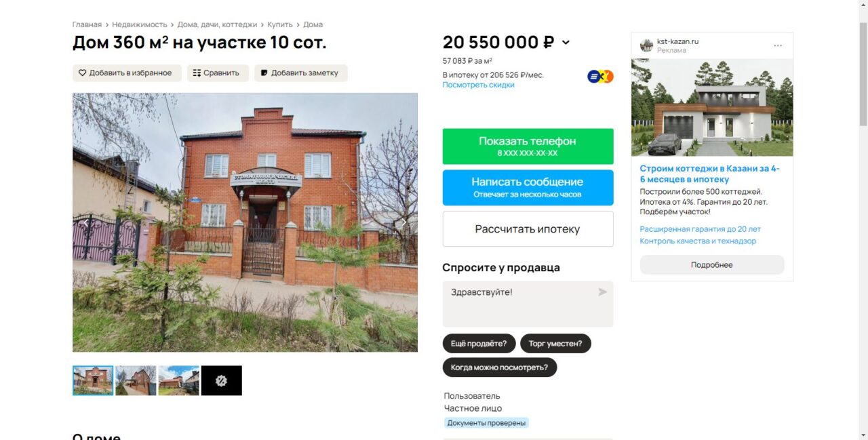Select the Торг уместен? quick question
Image resolution: width=868 pixels, height=440 pixels.
coord(555,343)
